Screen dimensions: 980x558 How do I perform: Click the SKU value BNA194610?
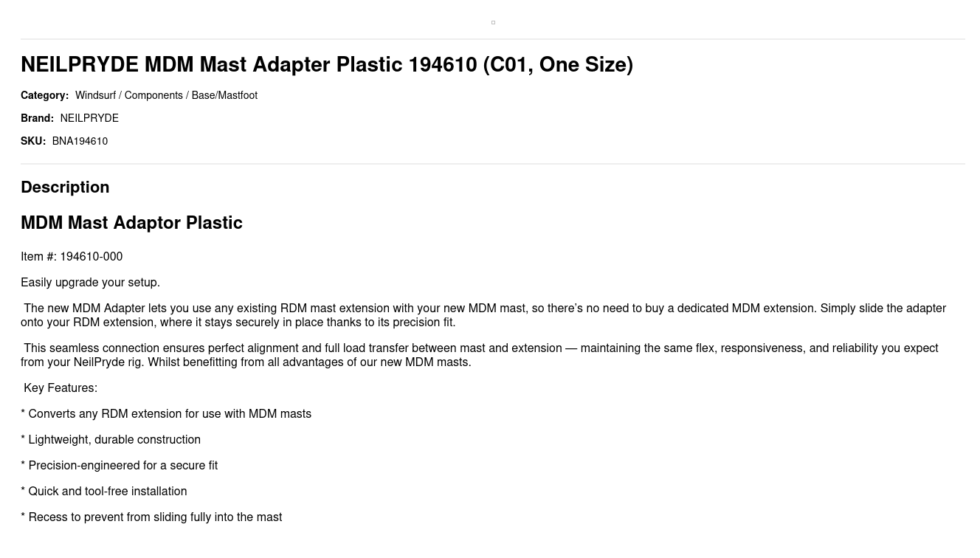pyautogui.click(x=80, y=141)
